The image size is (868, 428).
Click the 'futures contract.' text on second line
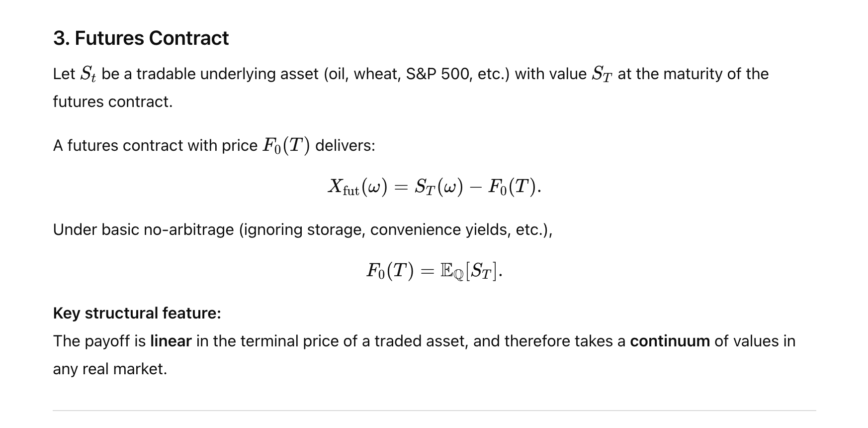coord(113,102)
